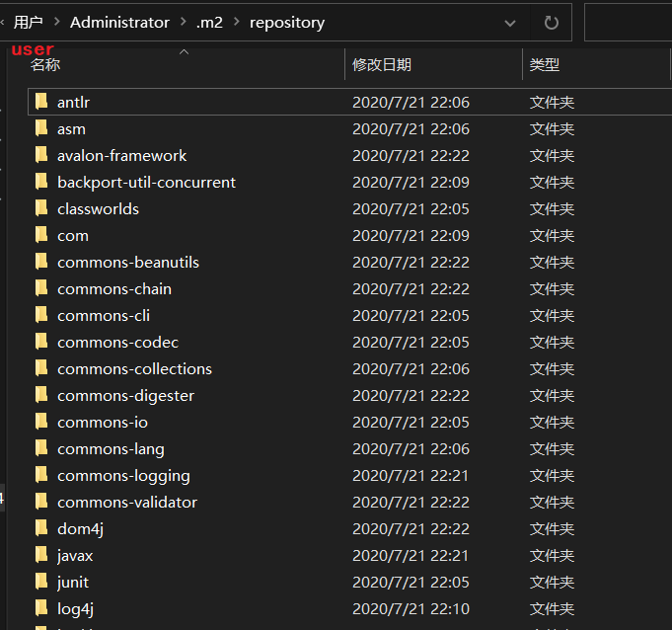The image size is (672, 630).
Task: Click the 22:21 date of commons-logging
Action: 411,476
